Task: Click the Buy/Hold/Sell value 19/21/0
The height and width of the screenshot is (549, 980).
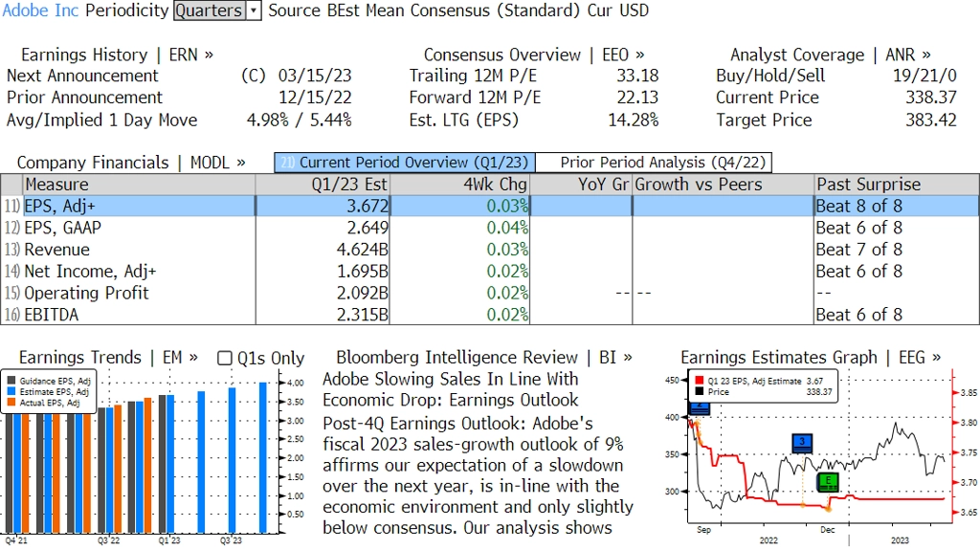Action: click(x=924, y=77)
